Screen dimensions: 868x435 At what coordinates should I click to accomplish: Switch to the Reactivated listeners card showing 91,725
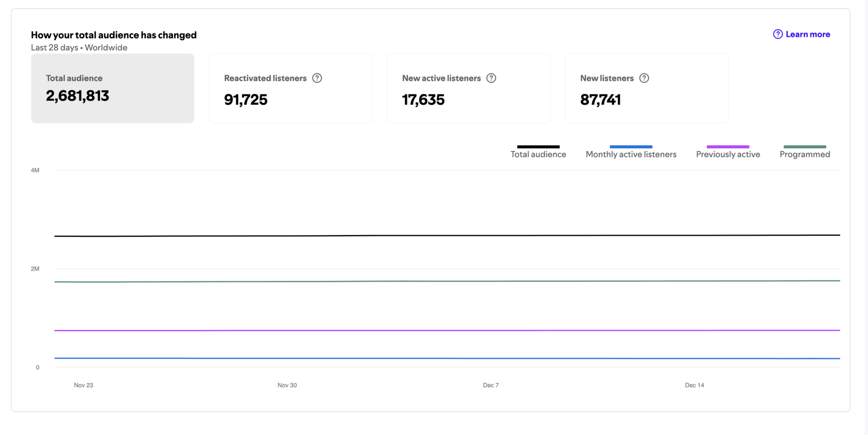pos(290,89)
